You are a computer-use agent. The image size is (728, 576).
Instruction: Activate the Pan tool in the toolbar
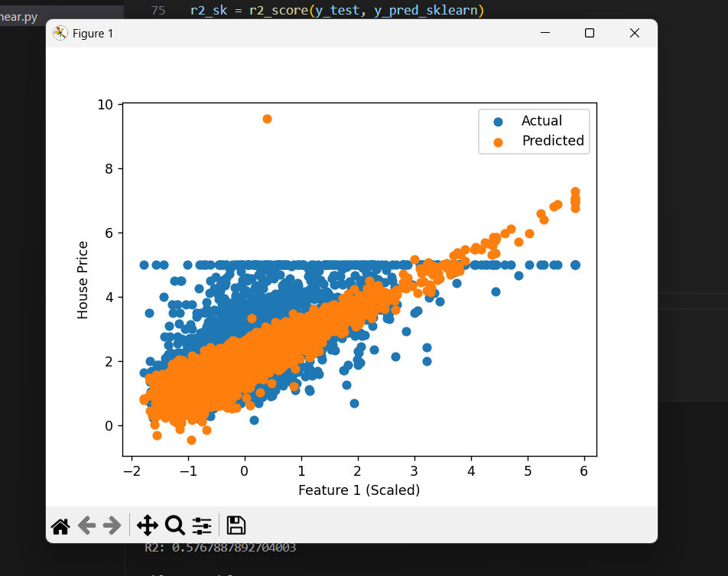pos(147,526)
